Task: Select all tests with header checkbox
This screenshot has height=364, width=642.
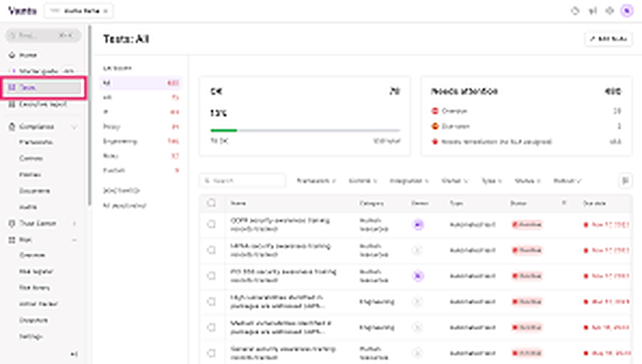Action: [211, 202]
